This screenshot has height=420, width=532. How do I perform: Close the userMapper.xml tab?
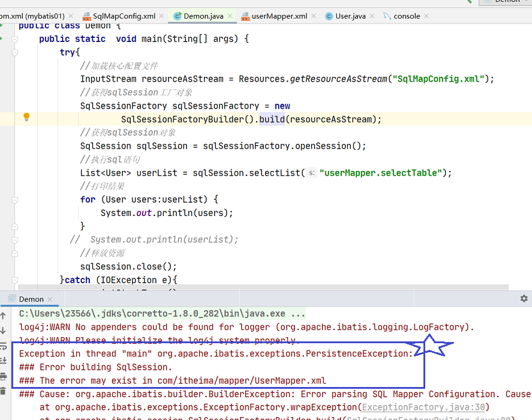[x=314, y=16]
